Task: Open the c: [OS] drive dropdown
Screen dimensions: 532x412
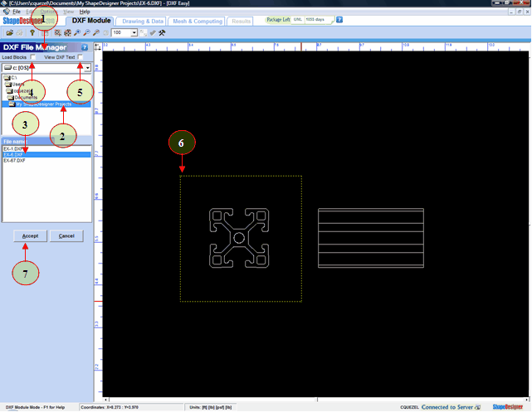Action: [x=87, y=68]
